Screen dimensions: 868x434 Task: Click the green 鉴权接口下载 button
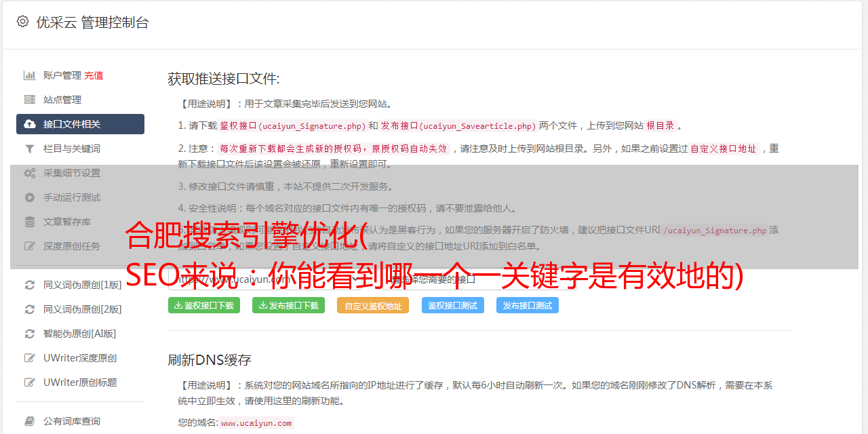click(x=204, y=305)
